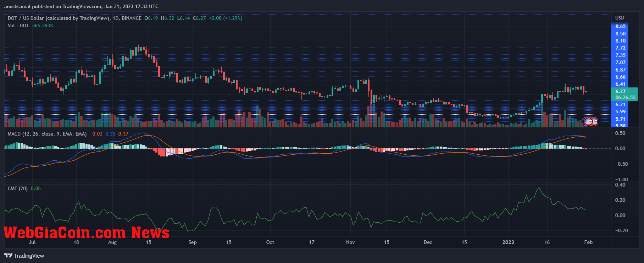644x263 pixels.
Task: Click the volume value 365.393K
Action: (x=43, y=25)
